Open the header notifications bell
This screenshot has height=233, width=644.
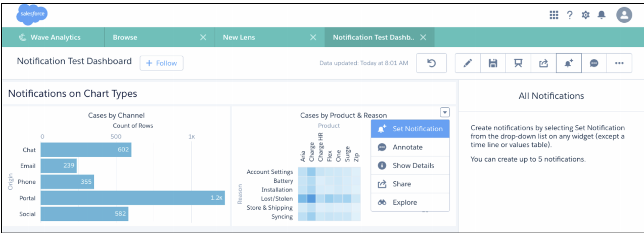(602, 15)
